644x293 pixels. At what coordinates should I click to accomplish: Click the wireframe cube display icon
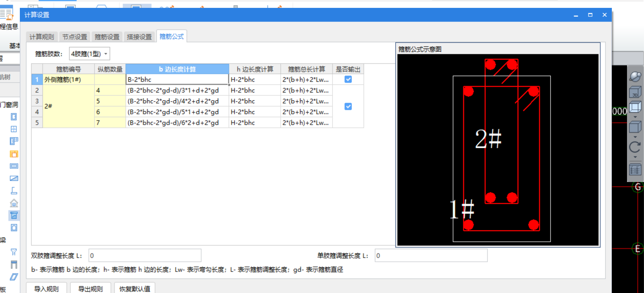tap(635, 107)
